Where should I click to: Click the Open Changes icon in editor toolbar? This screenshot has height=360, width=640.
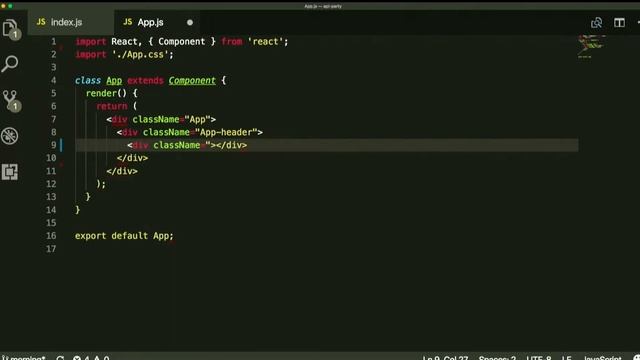pos(596,22)
